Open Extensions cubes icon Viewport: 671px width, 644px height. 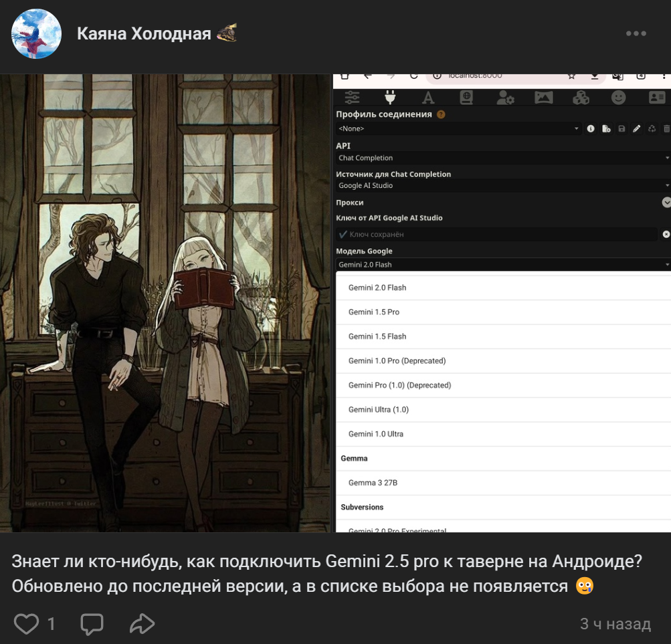pos(581,98)
